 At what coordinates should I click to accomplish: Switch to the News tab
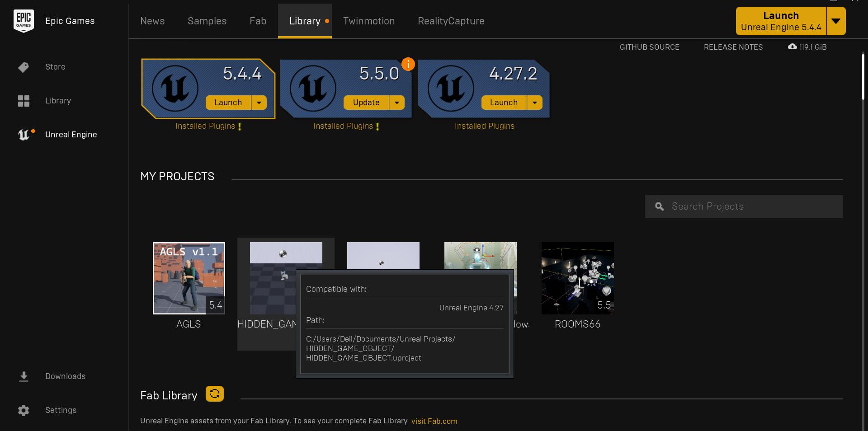tap(152, 21)
